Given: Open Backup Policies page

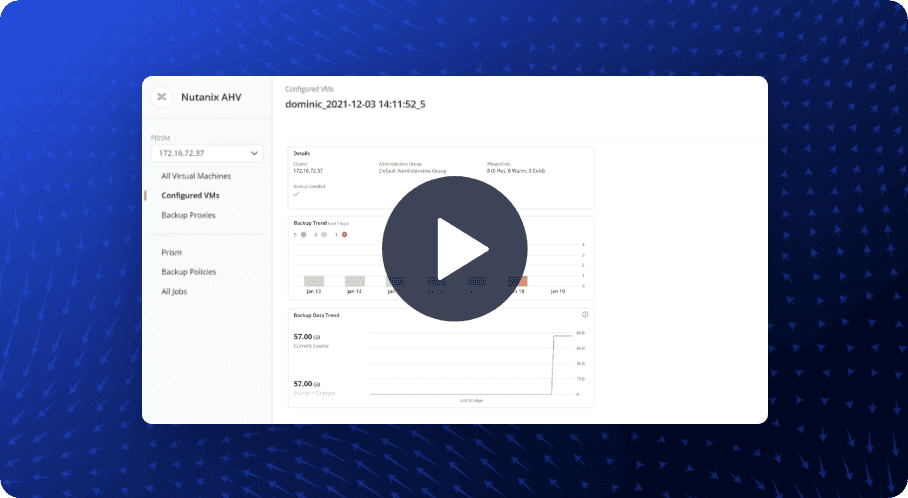Looking at the screenshot, I should 188,272.
